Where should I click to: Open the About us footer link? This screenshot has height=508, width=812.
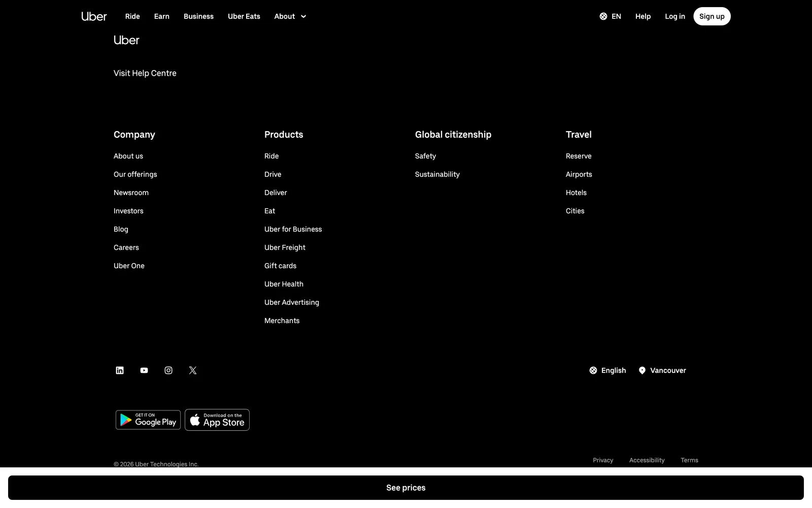point(128,156)
